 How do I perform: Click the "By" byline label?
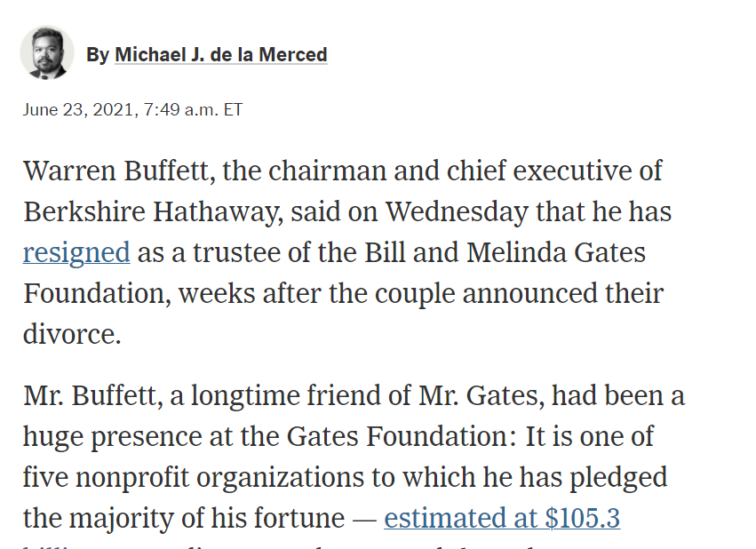pyautogui.click(x=97, y=55)
